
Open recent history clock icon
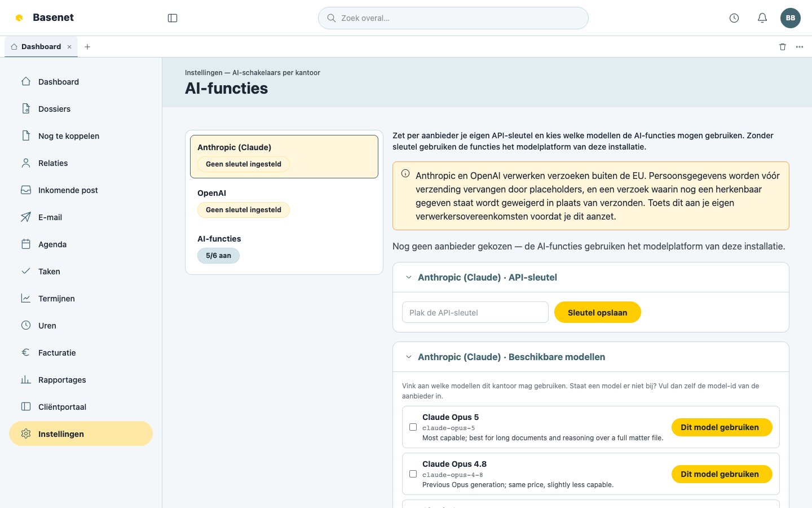[x=734, y=18]
